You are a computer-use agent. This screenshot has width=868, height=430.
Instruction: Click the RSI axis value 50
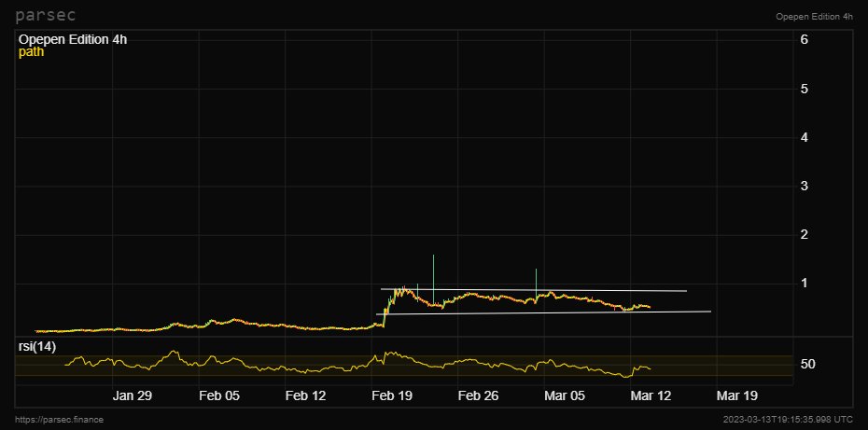tap(807, 364)
